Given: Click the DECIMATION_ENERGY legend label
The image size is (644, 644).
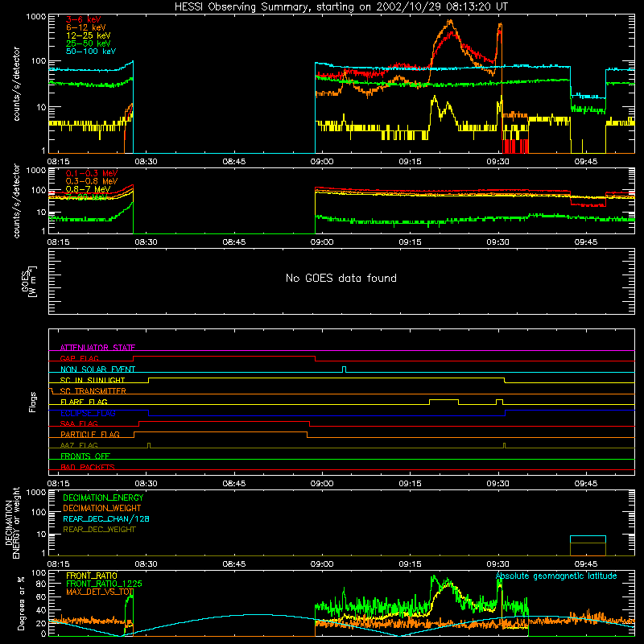Looking at the screenshot, I should (x=103, y=497).
